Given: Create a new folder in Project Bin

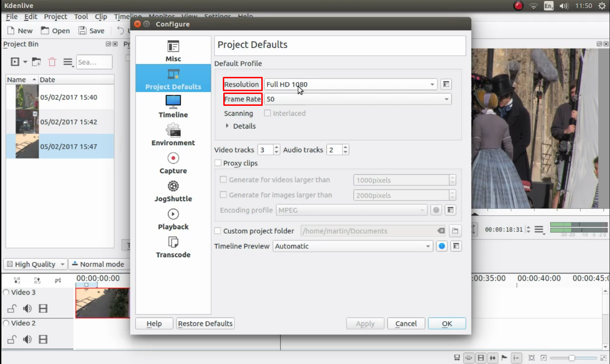Looking at the screenshot, I should point(37,62).
